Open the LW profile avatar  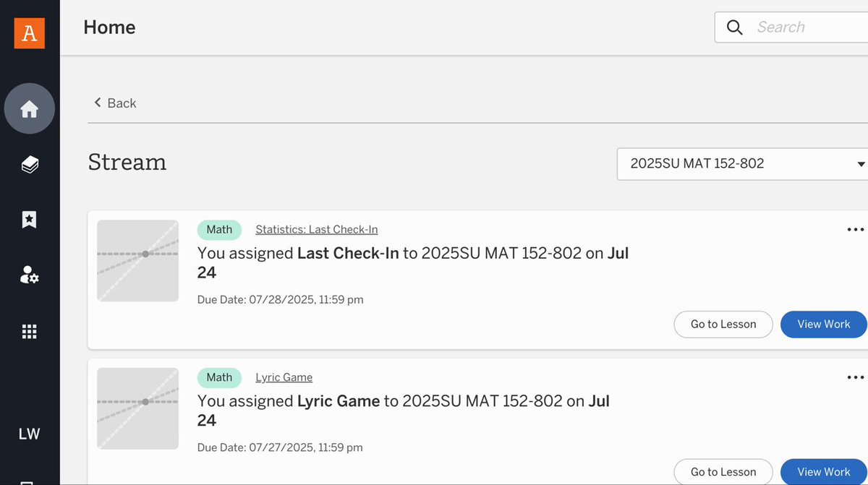coord(30,434)
